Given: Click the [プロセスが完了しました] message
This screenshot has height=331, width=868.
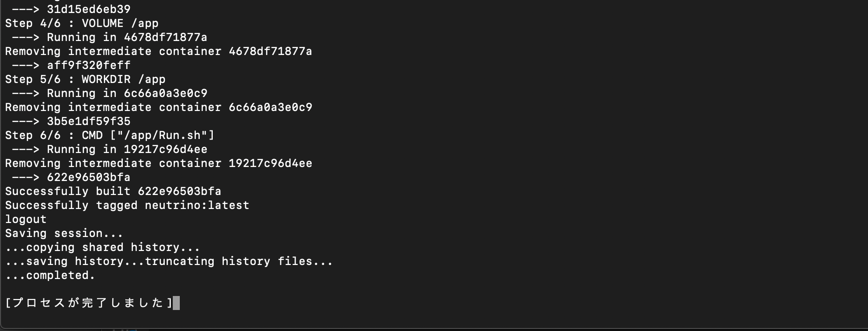Looking at the screenshot, I should 89,303.
